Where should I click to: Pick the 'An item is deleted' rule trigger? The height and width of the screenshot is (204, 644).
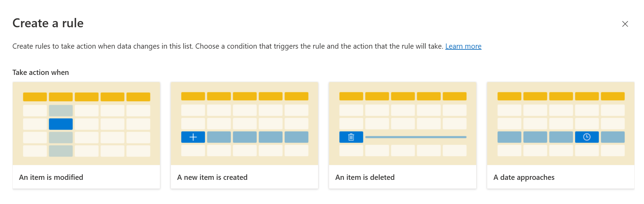click(x=402, y=177)
